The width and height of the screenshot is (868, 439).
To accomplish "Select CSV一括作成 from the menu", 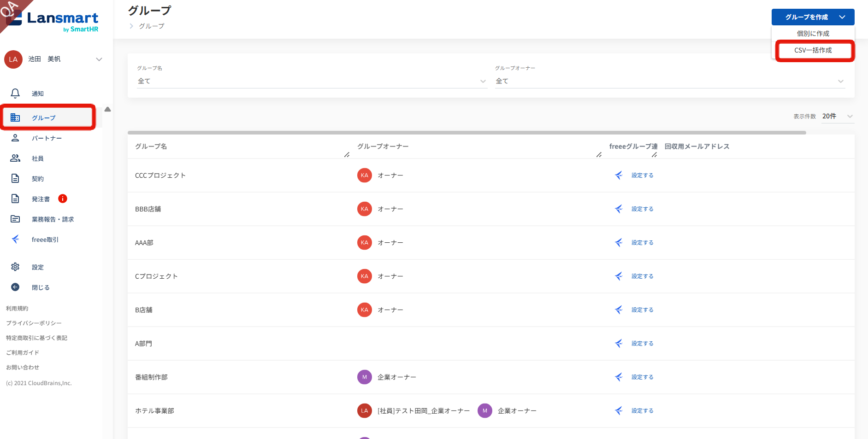I will tap(813, 50).
